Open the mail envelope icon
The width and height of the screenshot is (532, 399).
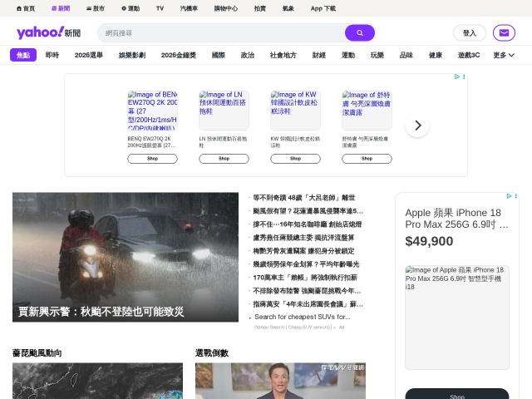tap(504, 33)
